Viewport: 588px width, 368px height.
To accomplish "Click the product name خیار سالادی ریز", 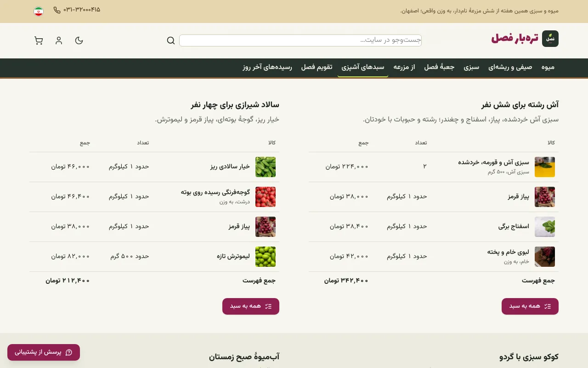I will 230,167.
